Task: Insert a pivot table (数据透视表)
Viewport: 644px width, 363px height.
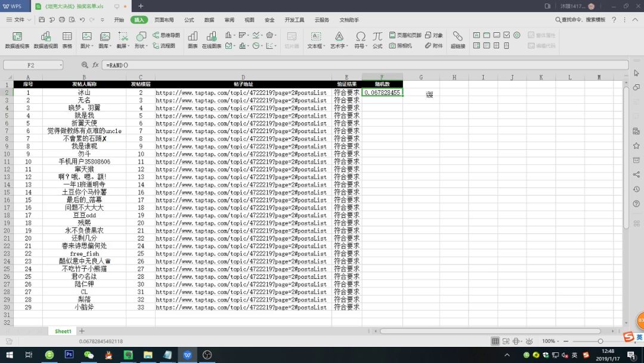Action: coord(17,40)
